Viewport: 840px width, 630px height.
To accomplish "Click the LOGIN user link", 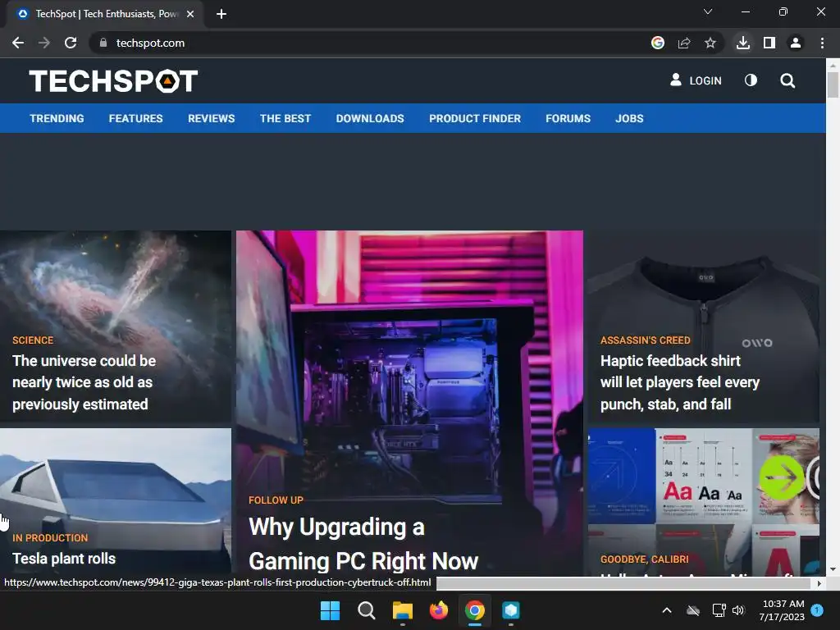I will (x=696, y=80).
